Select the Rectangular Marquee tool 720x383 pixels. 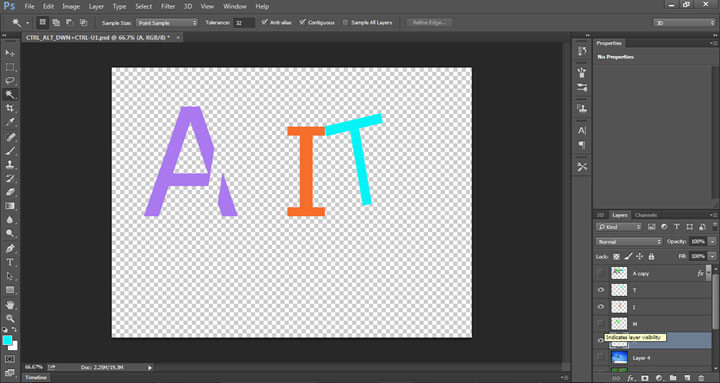pos(10,67)
